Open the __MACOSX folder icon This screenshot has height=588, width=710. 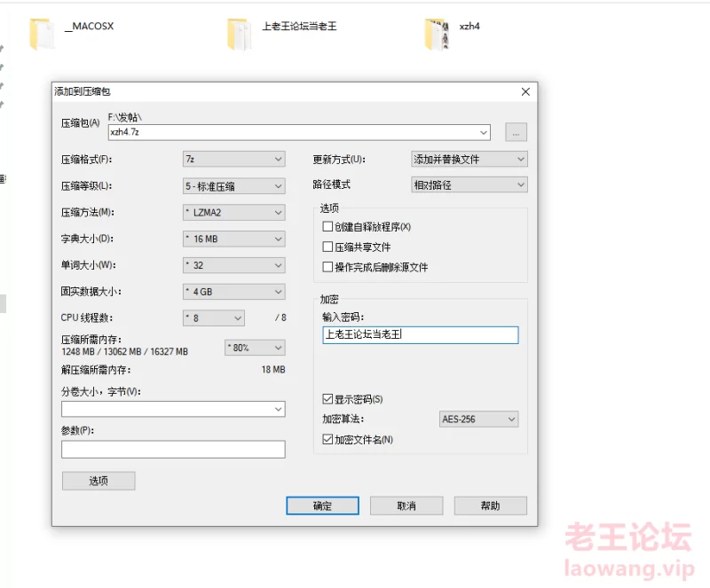43,34
